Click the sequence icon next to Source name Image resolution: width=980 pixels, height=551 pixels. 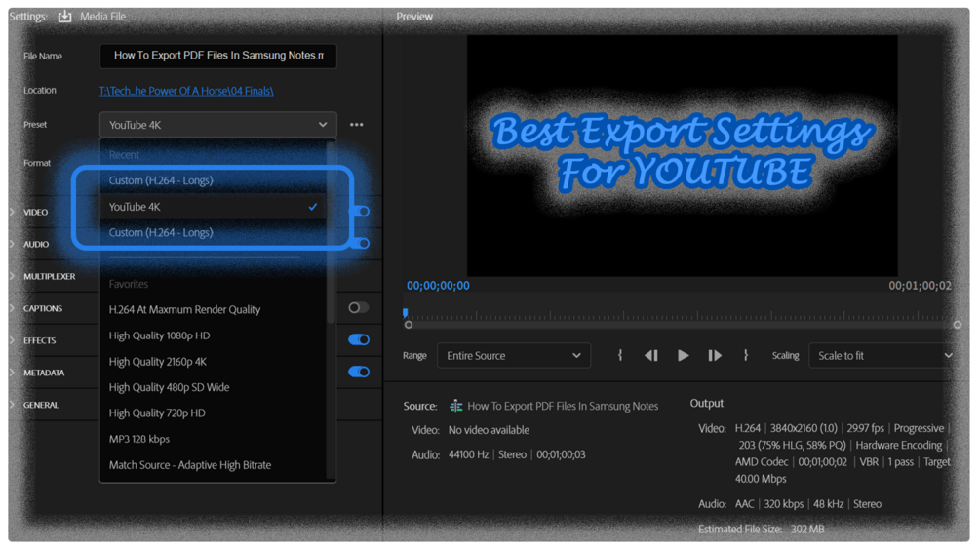pyautogui.click(x=455, y=406)
